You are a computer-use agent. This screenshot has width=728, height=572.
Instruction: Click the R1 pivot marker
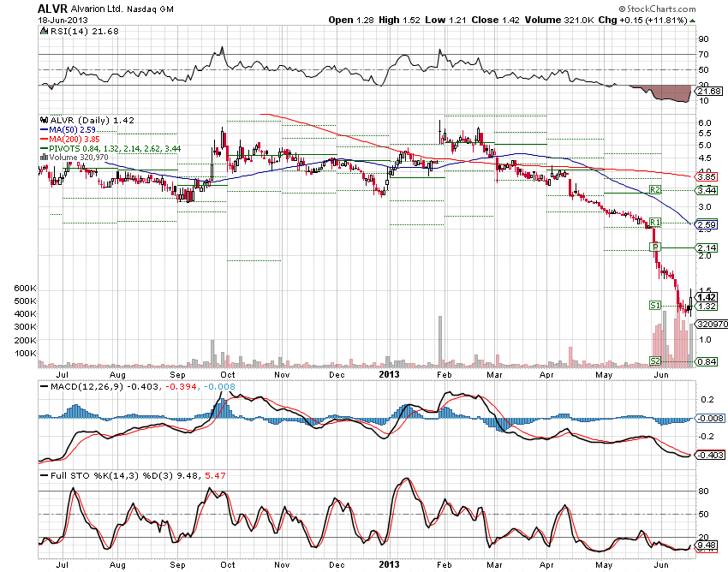[x=655, y=222]
